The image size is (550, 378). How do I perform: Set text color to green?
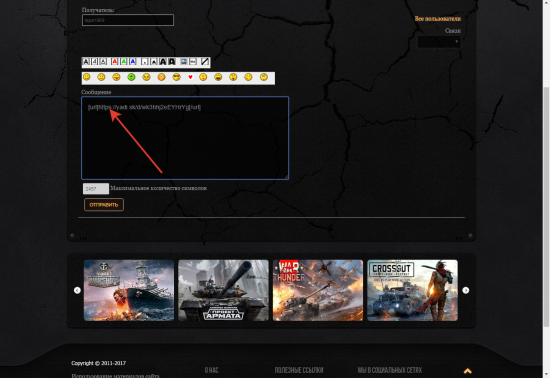point(124,62)
